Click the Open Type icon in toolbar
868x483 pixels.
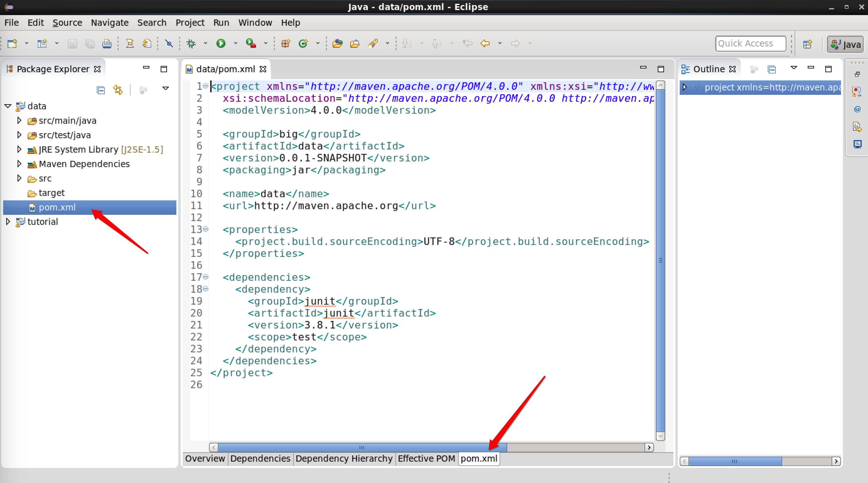pyautogui.click(x=337, y=43)
